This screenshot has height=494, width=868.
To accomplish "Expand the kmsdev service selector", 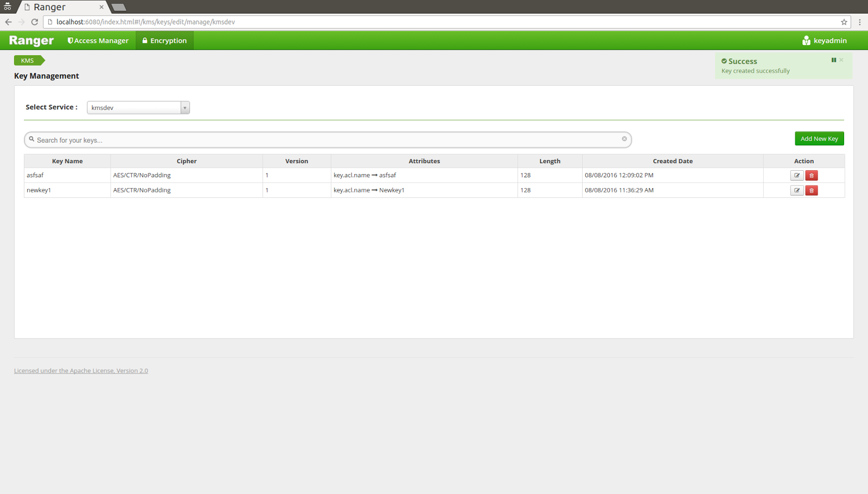I will (136, 107).
